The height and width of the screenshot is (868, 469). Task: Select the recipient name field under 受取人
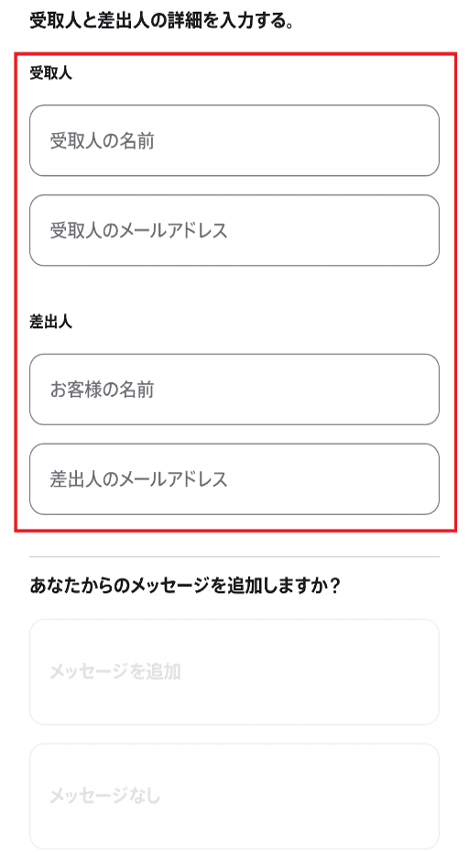(x=234, y=140)
